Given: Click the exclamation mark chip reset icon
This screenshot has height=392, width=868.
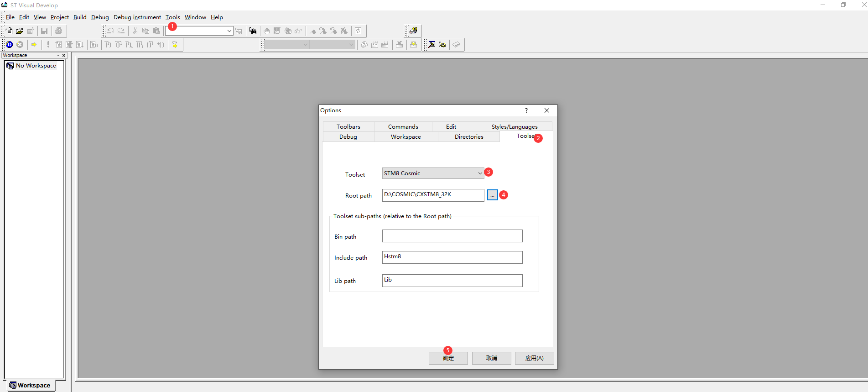Looking at the screenshot, I should pyautogui.click(x=48, y=45).
